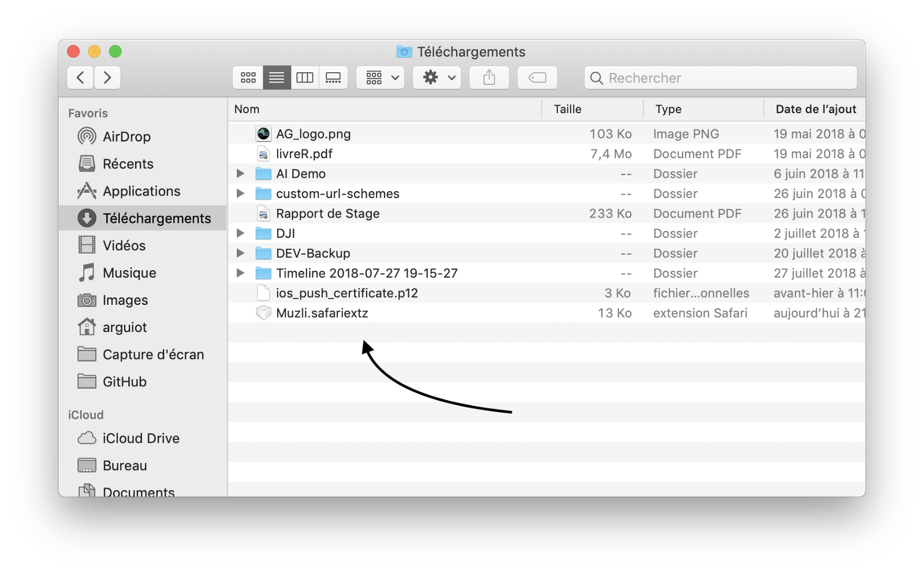Open Récents in the sidebar
The width and height of the screenshot is (924, 574).
pyautogui.click(x=128, y=164)
